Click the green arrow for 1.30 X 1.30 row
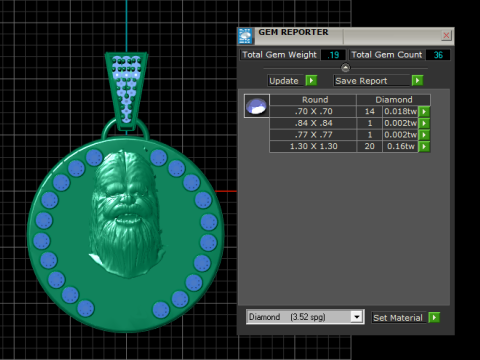This screenshot has width=480, height=360. [424, 146]
